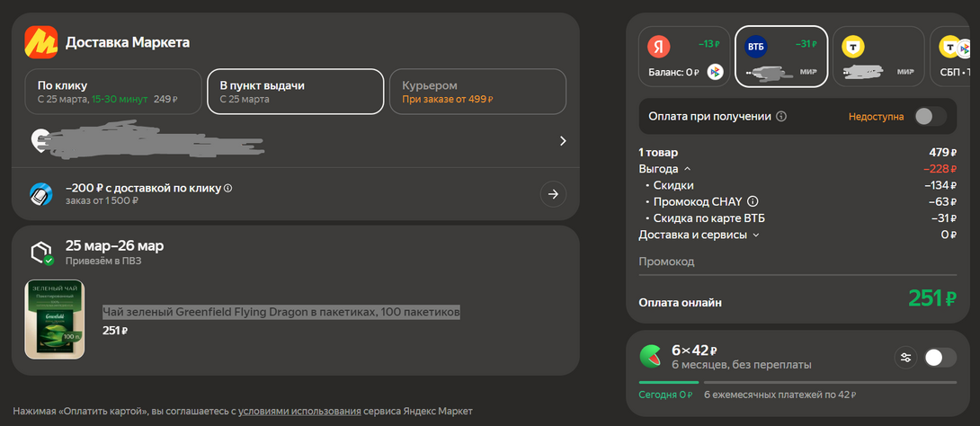Click the arrow button for click delivery discount
The image size is (980, 426).
553,193
